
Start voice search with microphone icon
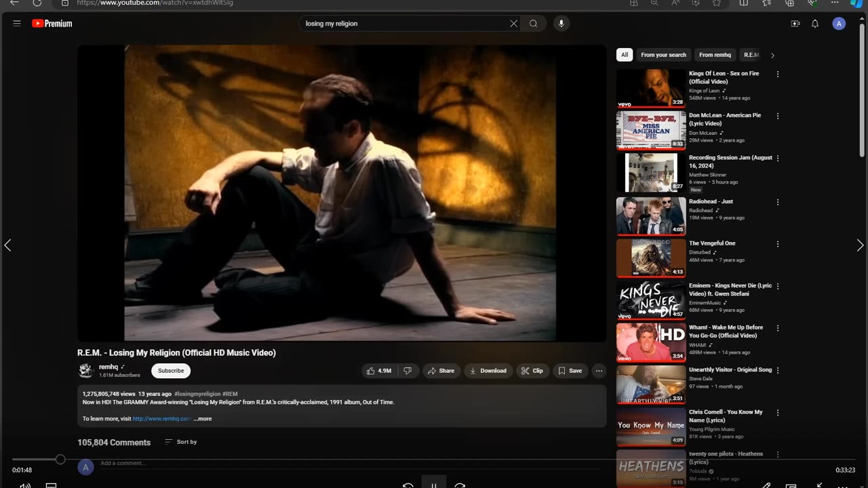pos(561,24)
